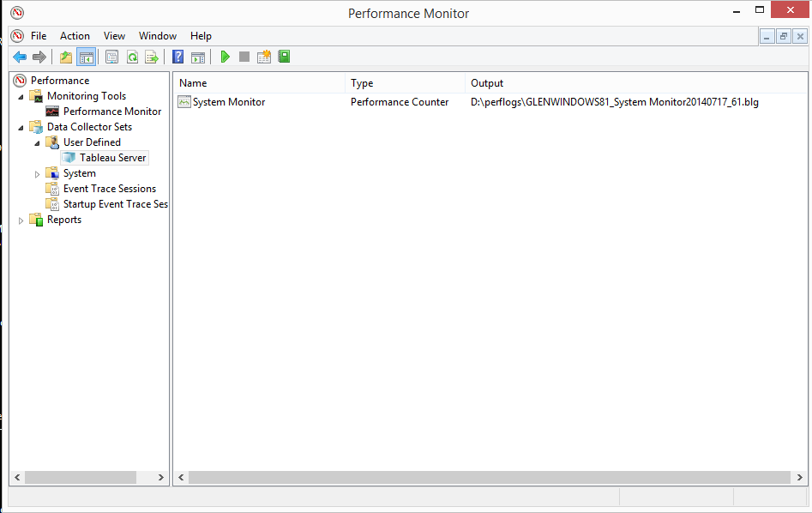Click the green View Latest Report icon
Screen dimensions: 812x513
coord(284,57)
